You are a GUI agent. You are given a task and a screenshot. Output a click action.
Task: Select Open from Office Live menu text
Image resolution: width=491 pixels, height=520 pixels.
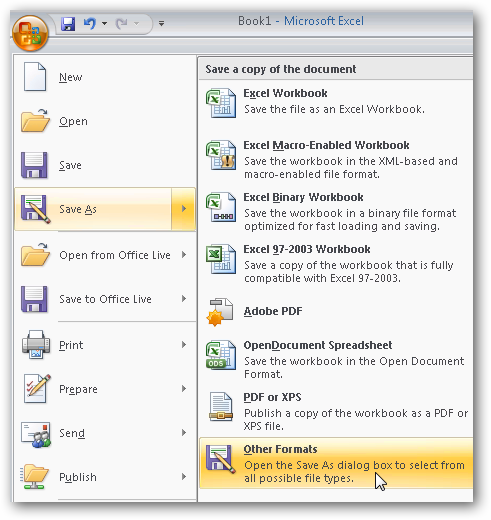pyautogui.click(x=115, y=255)
